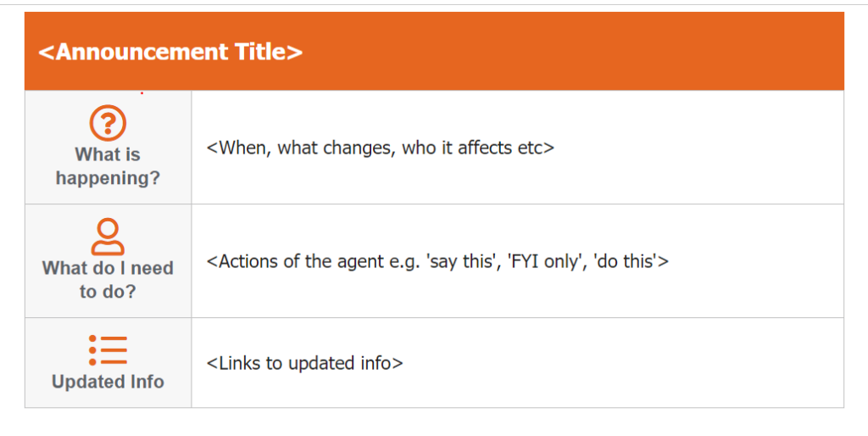Click the 'When, what changes, who it affects' placeholder
Viewport: 868px width, 436px height.
coord(381,148)
